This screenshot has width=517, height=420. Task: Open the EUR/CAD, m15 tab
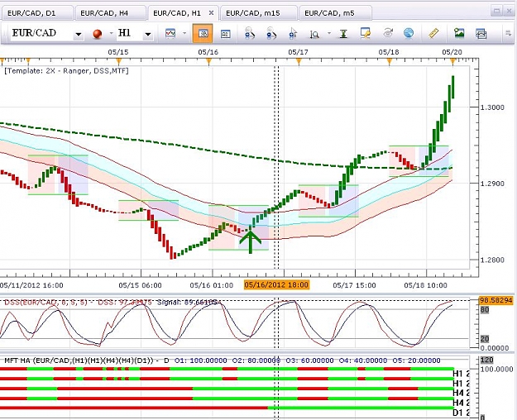(x=258, y=13)
